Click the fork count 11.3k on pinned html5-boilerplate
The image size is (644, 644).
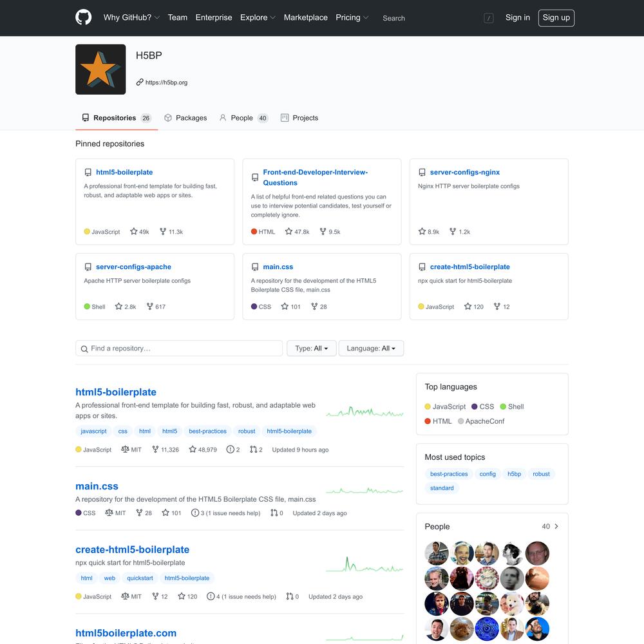171,232
